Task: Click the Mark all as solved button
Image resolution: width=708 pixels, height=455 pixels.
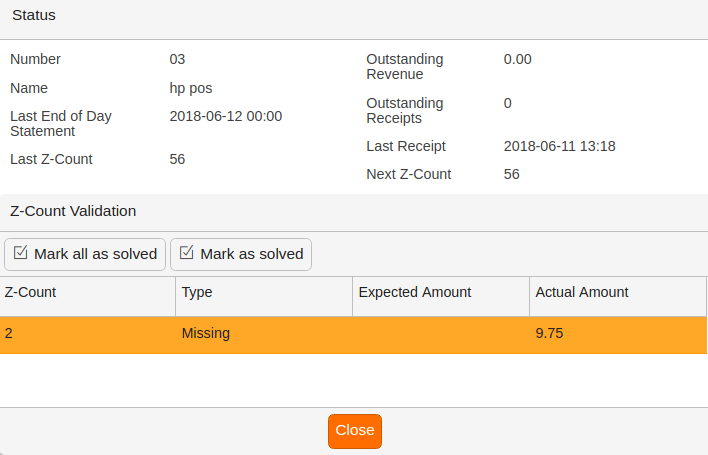Action: click(x=85, y=255)
